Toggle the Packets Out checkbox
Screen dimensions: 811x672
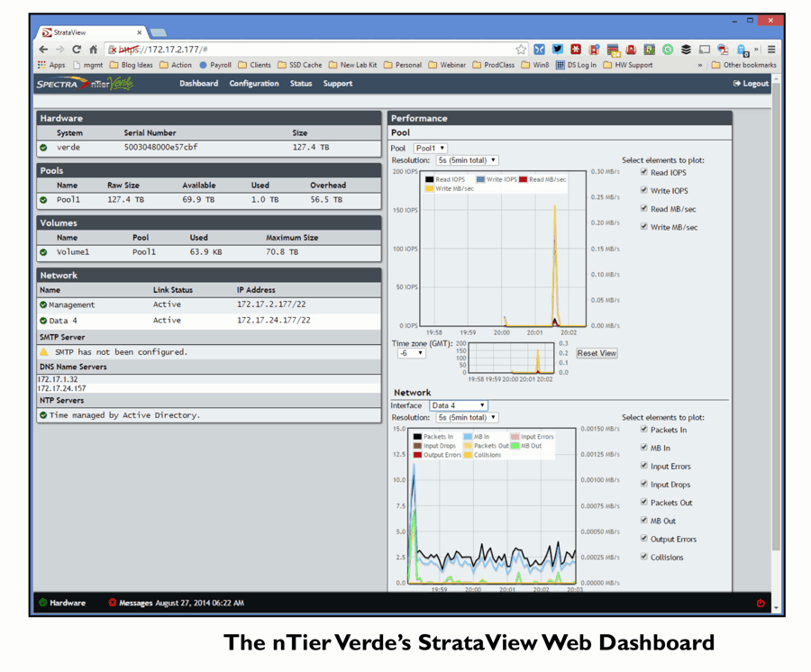pos(644,502)
